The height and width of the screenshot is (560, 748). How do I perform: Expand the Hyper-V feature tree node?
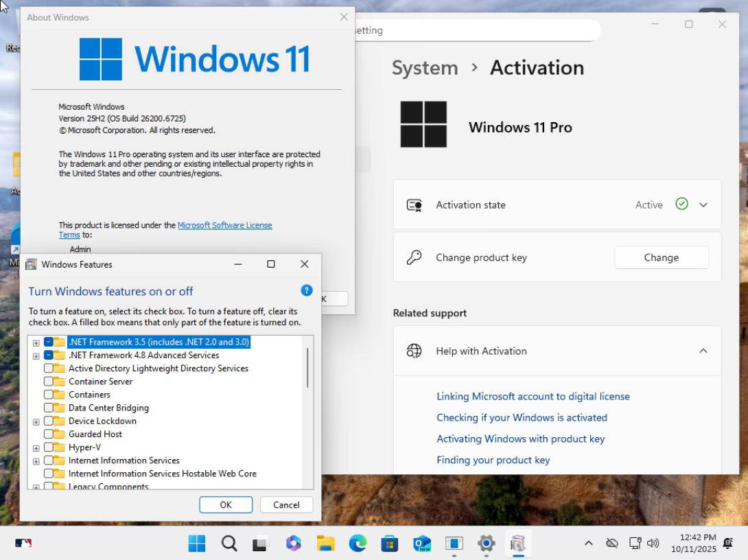point(36,448)
